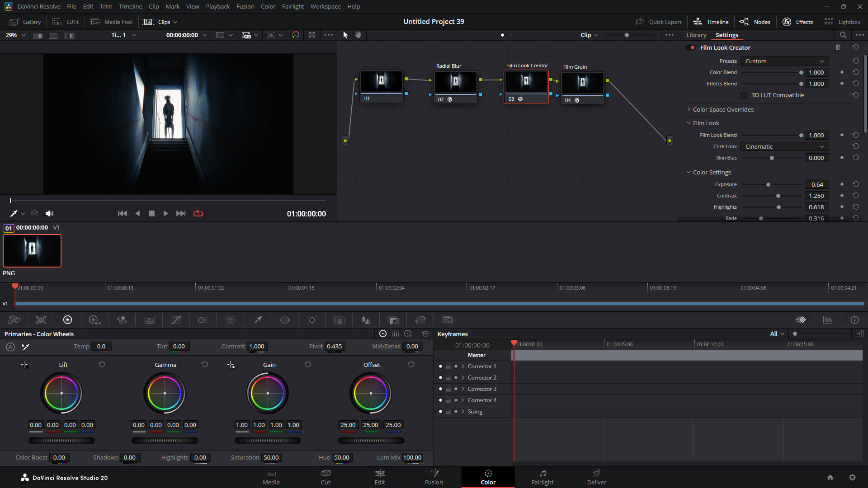
Task: Click the Quick Export button
Action: click(x=659, y=22)
